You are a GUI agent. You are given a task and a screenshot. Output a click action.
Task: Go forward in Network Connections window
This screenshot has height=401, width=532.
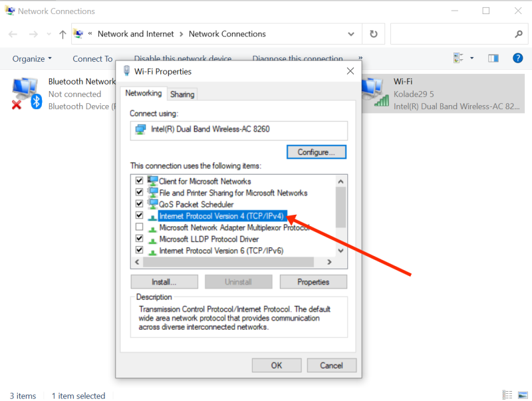point(33,34)
